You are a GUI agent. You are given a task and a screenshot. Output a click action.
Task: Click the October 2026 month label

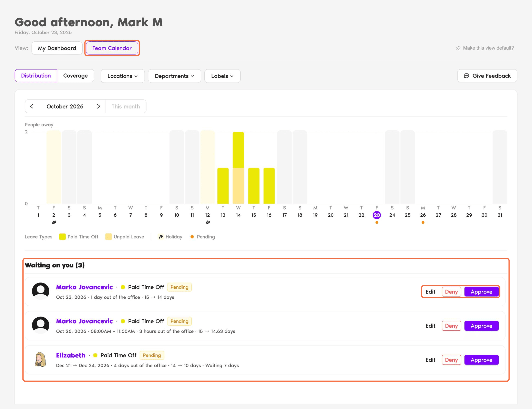65,106
